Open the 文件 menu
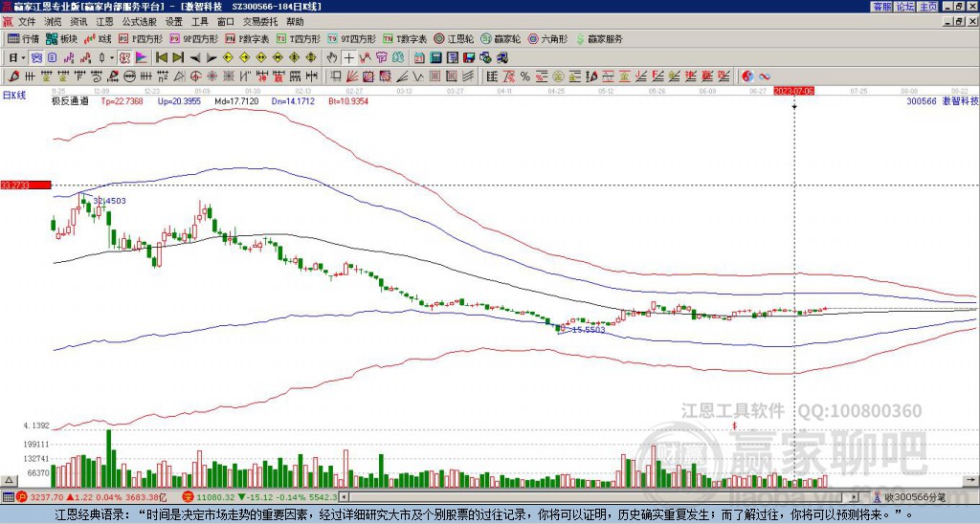This screenshot has width=980, height=524. coord(27,22)
